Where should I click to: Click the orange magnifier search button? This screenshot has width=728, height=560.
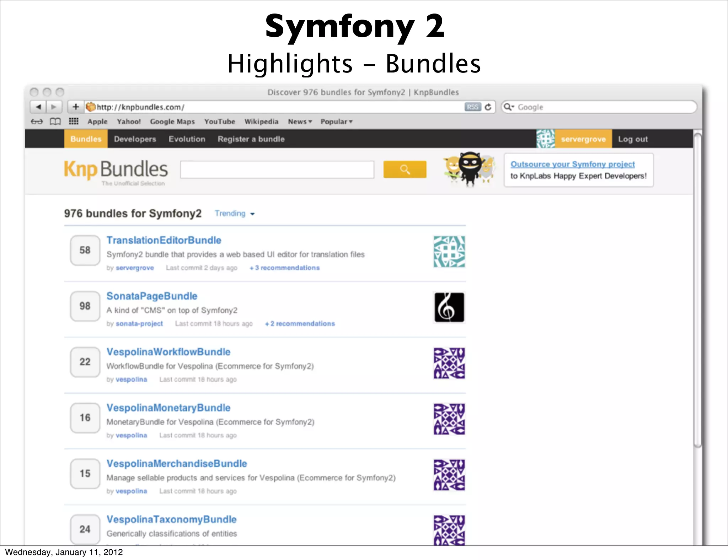[405, 169]
